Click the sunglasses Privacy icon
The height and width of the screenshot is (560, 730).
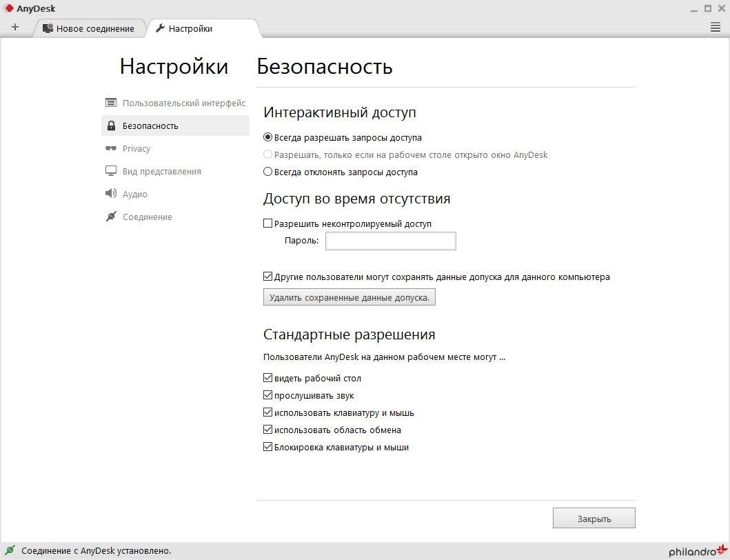[111, 148]
